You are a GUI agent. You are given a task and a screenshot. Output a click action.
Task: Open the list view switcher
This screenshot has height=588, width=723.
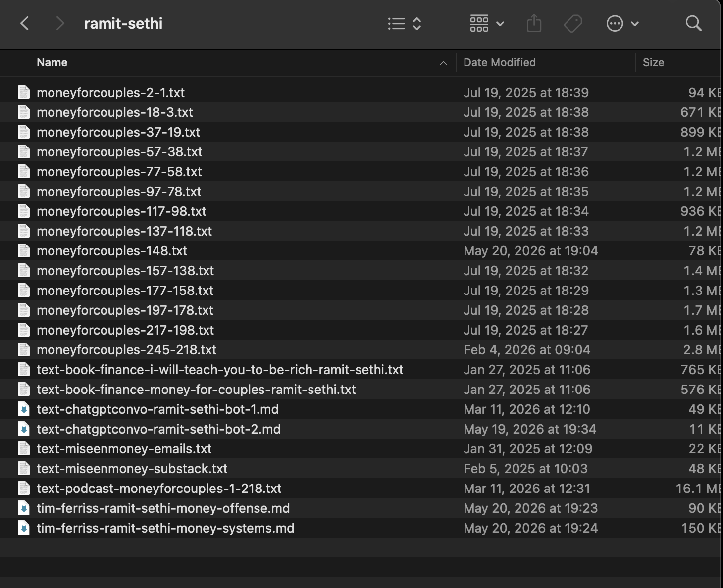[x=404, y=24]
